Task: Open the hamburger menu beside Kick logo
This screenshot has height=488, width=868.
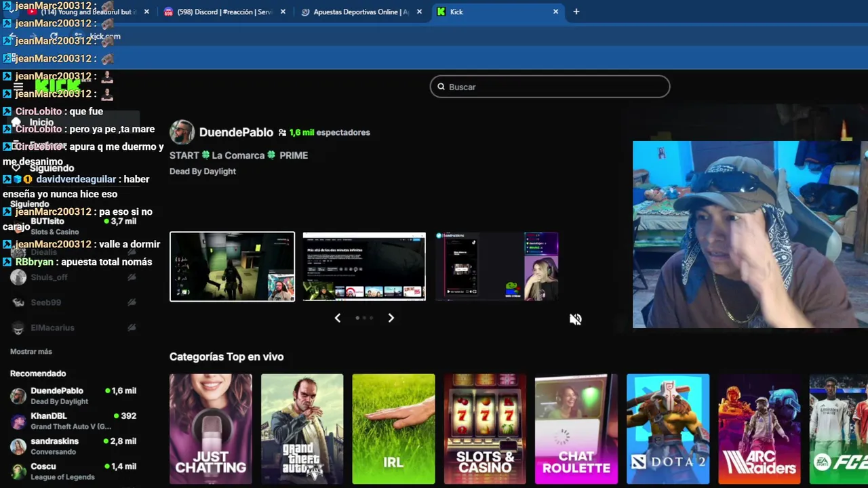Action: click(18, 86)
